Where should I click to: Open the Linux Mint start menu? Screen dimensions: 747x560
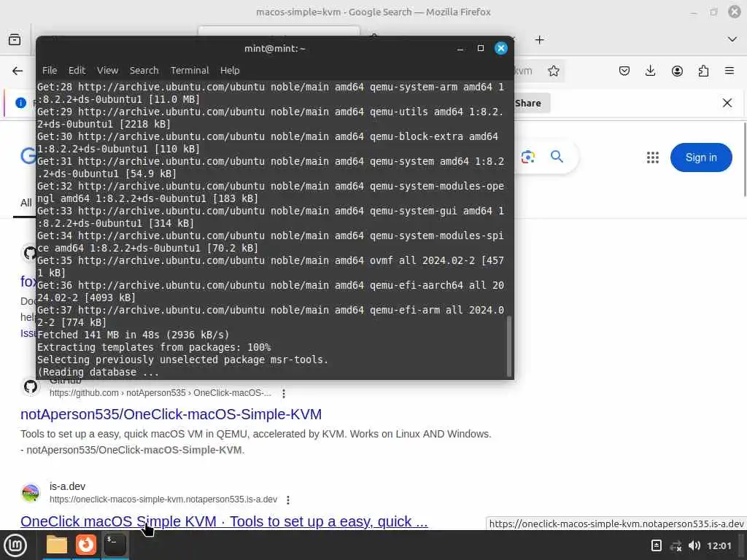tap(15, 545)
